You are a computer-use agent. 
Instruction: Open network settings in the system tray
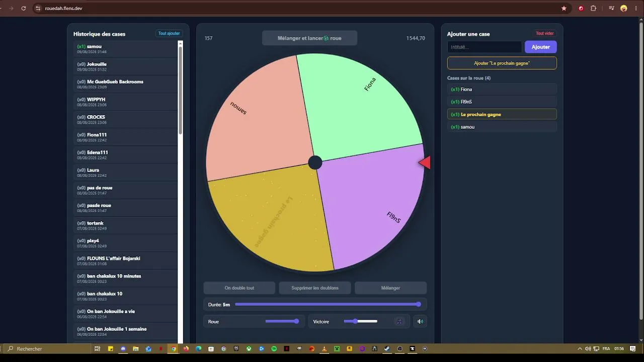pos(596,348)
